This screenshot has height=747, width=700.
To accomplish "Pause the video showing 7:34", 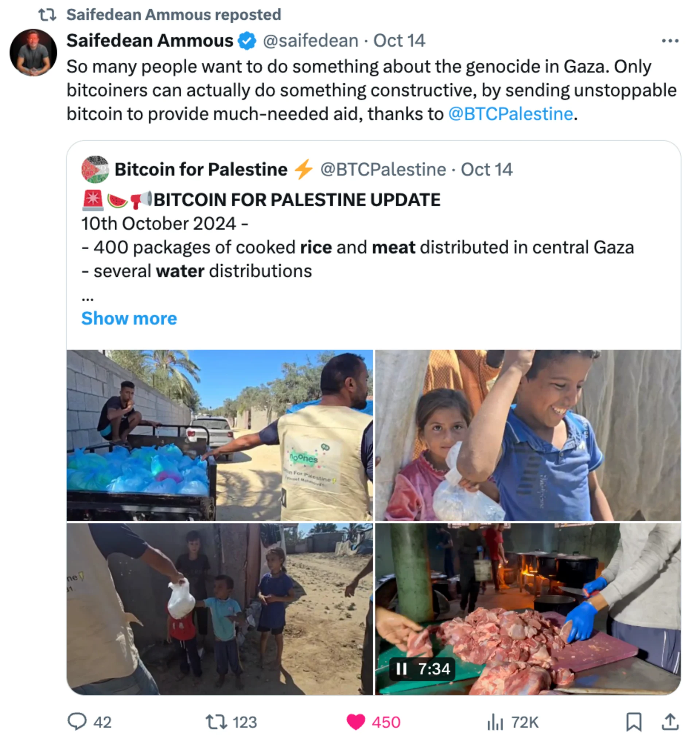I will 402,669.
